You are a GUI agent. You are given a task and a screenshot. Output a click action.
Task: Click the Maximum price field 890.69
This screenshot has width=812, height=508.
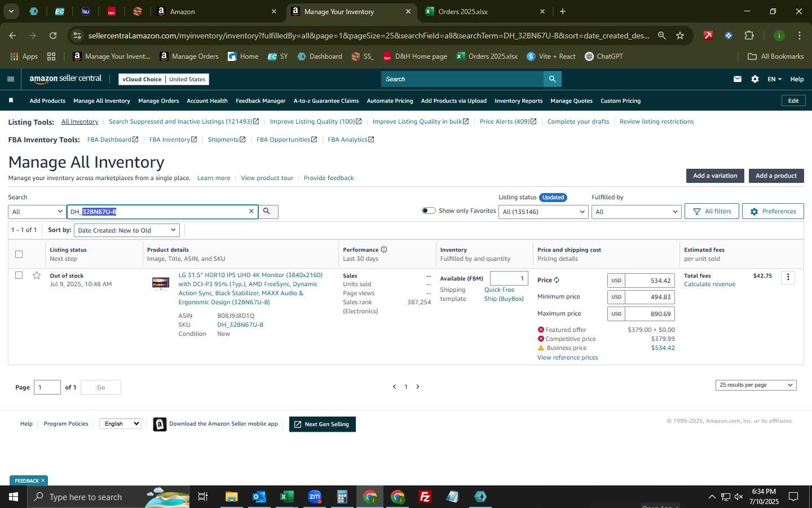pyautogui.click(x=650, y=314)
